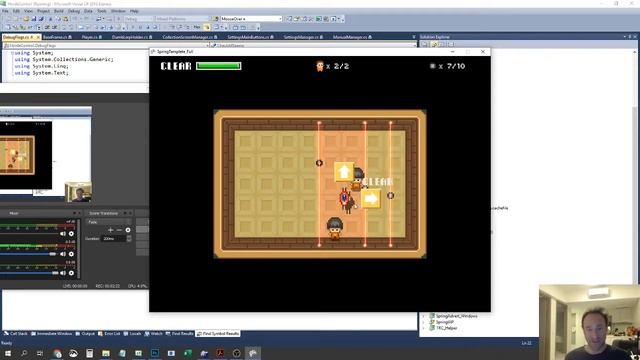This screenshot has height=360, width=640.
Task: Expand the TRC_Helper project node
Action: click(x=423, y=328)
